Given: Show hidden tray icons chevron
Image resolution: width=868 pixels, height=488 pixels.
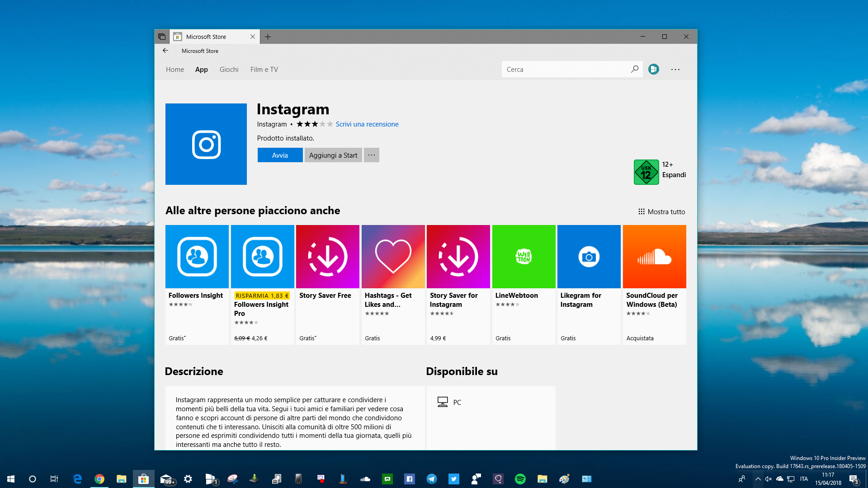Looking at the screenshot, I should coord(758,479).
